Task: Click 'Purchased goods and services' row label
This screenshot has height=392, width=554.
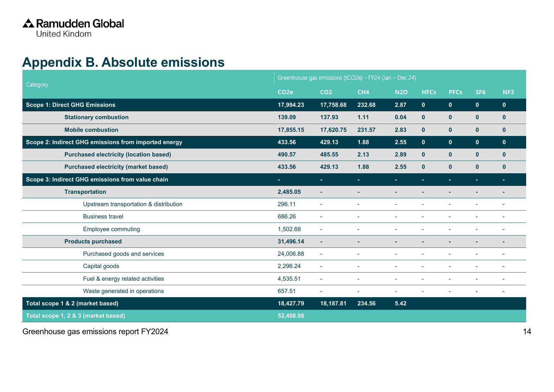Action: [124, 254]
